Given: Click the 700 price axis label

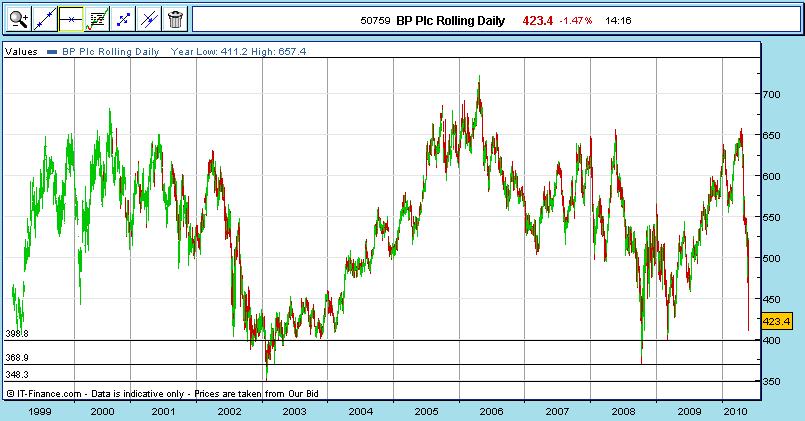Looking at the screenshot, I should (771, 94).
